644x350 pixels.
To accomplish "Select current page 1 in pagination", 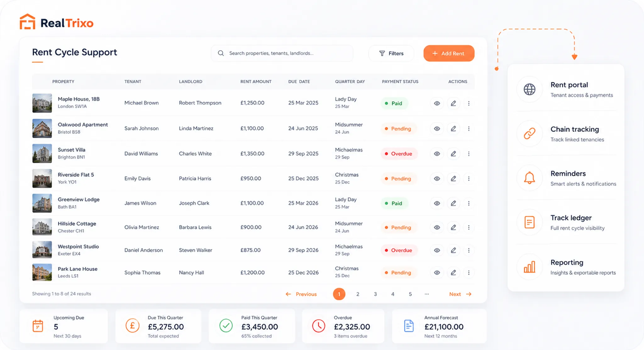I will tap(339, 294).
